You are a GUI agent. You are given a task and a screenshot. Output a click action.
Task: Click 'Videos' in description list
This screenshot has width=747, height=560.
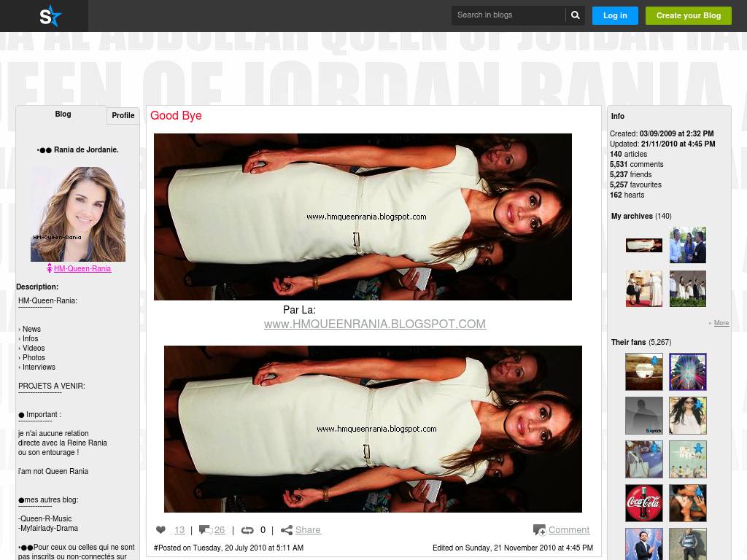34,348
